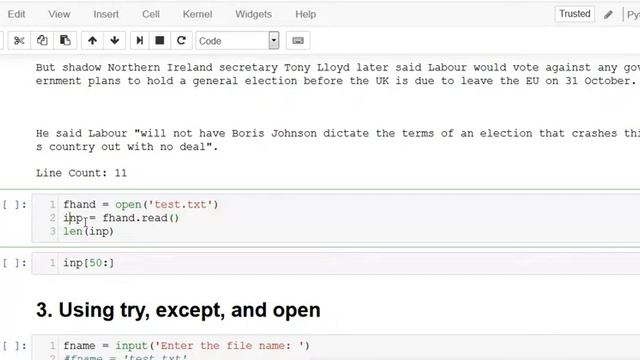
Task: Click the output line starting 'But shadow Northern Ireland'
Action: point(338,67)
